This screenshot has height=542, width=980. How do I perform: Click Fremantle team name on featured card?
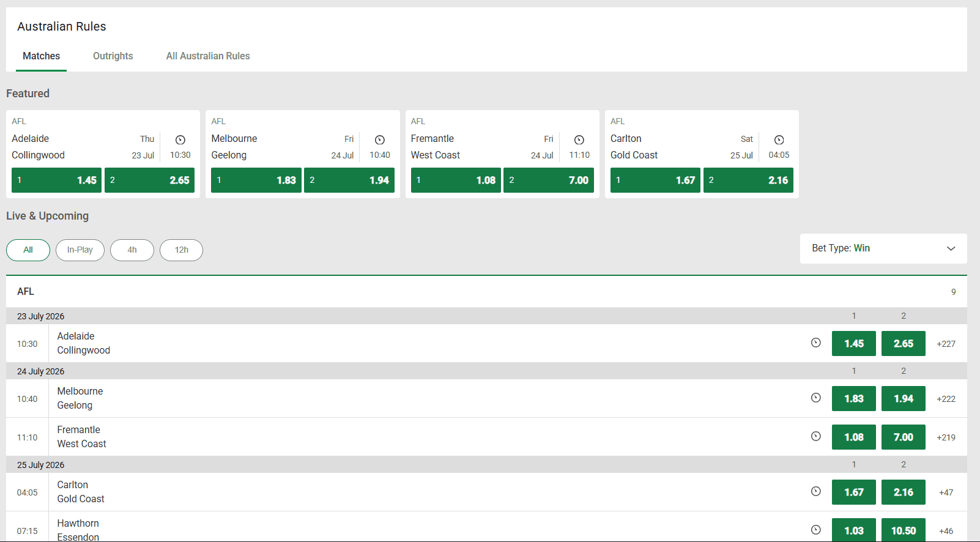(432, 139)
